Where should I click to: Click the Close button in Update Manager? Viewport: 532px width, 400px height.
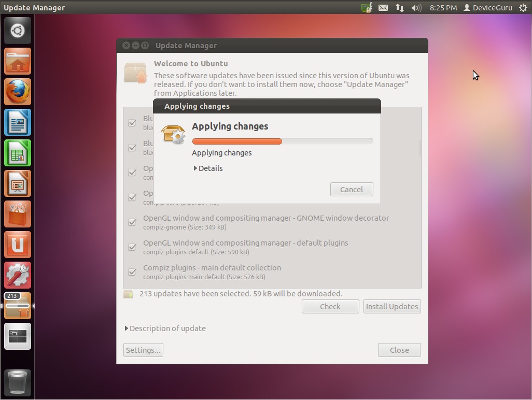pos(399,350)
